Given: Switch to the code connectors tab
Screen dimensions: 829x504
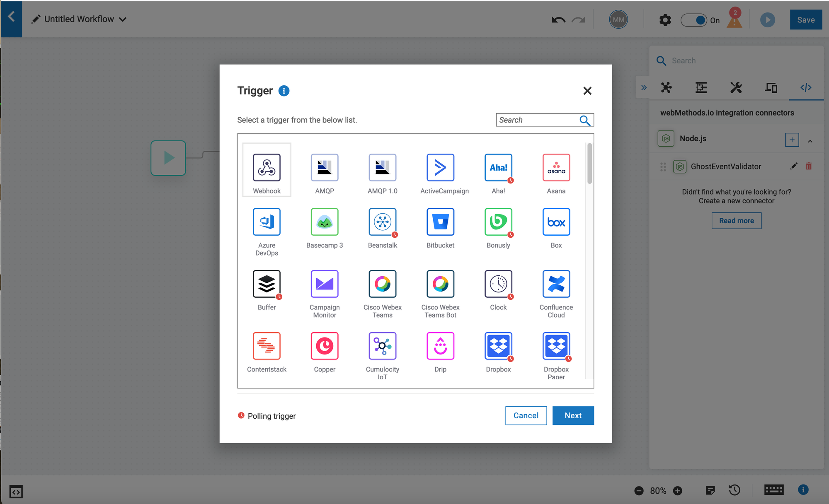Looking at the screenshot, I should point(806,87).
